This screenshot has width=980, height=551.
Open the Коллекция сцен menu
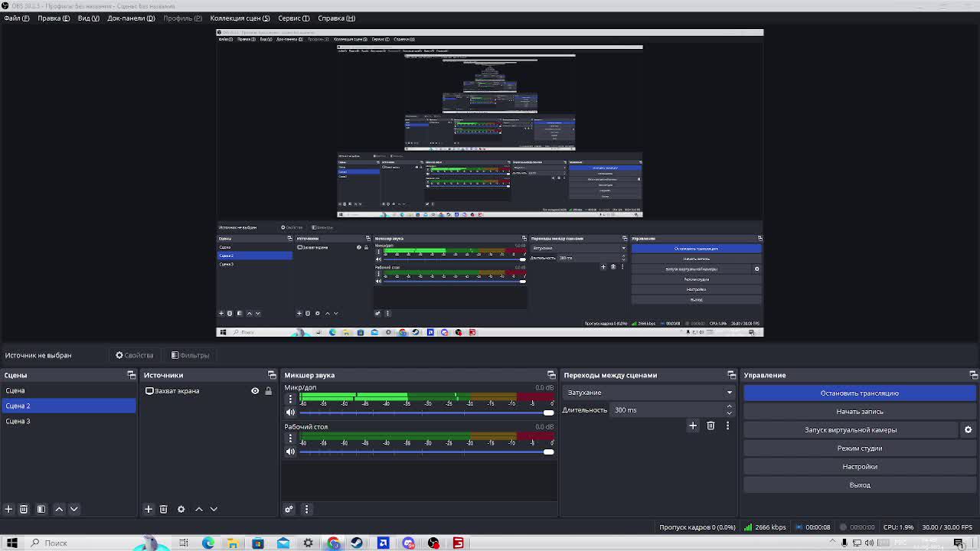pos(240,18)
